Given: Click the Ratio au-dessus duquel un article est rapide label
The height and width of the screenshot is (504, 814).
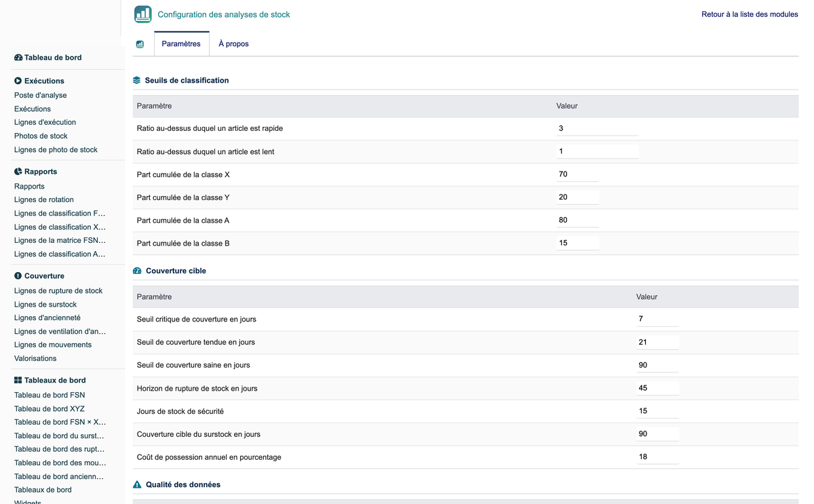Looking at the screenshot, I should pos(210,128).
